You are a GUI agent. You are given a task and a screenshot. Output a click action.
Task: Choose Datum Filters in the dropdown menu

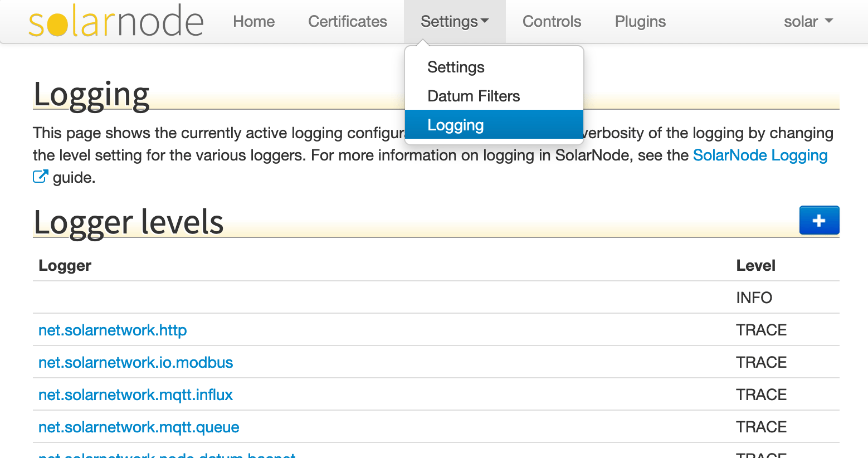pyautogui.click(x=474, y=96)
